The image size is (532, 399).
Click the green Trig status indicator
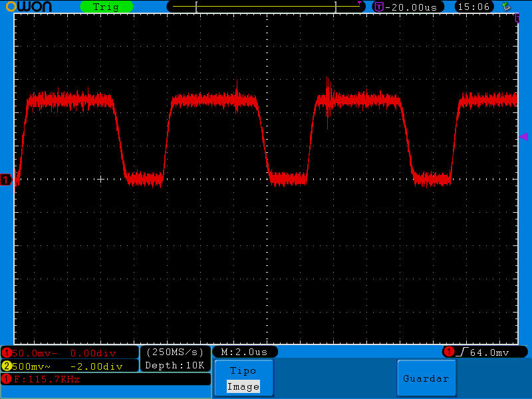pyautogui.click(x=106, y=7)
